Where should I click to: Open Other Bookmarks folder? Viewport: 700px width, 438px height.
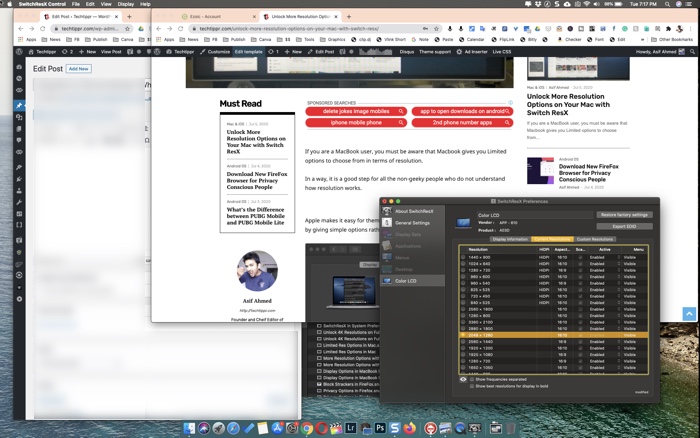[x=672, y=39]
